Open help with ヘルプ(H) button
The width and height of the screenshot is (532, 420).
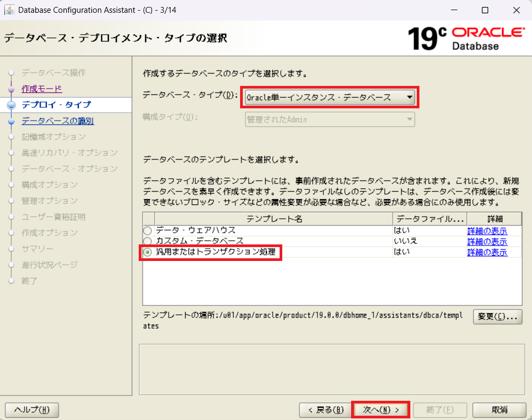(x=31, y=409)
